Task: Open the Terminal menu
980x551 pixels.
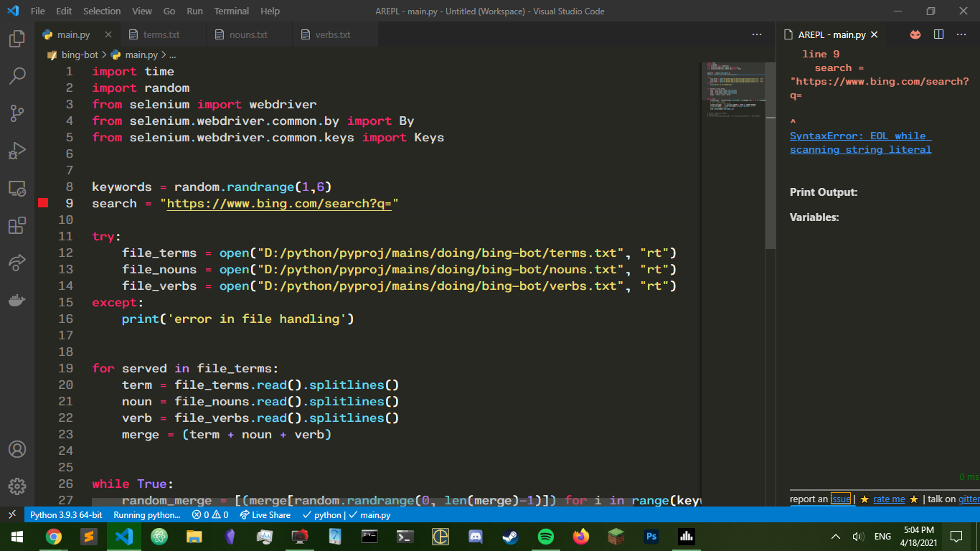Action: click(232, 11)
